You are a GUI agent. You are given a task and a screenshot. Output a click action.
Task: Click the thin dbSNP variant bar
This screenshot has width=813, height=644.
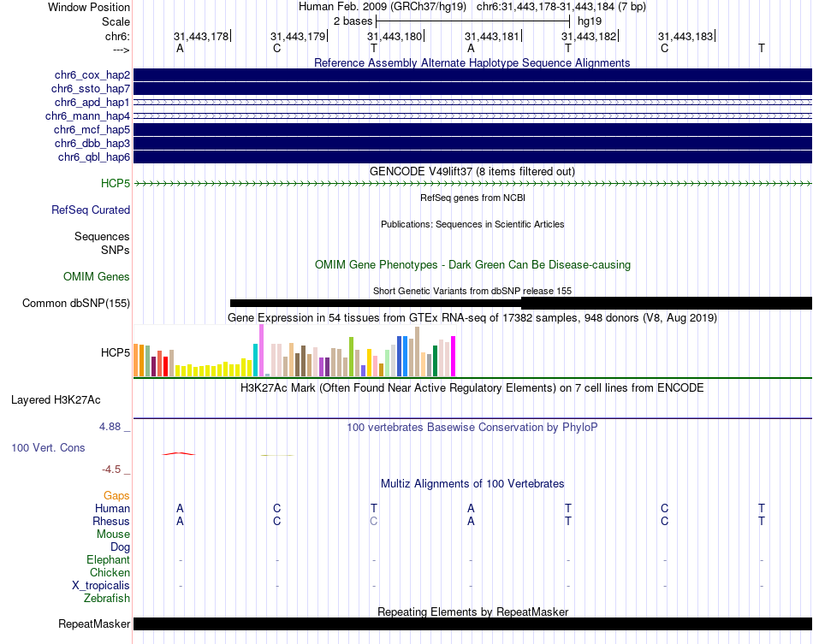(x=376, y=303)
